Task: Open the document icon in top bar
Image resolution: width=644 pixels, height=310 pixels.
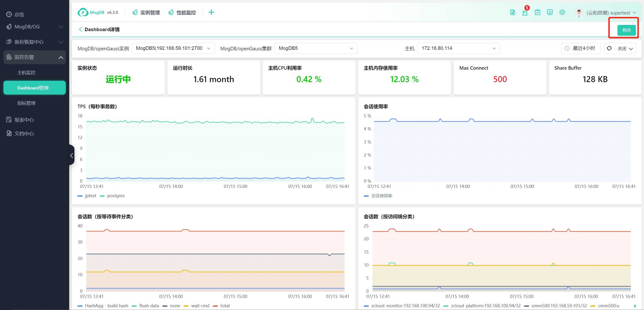Action: (x=512, y=12)
